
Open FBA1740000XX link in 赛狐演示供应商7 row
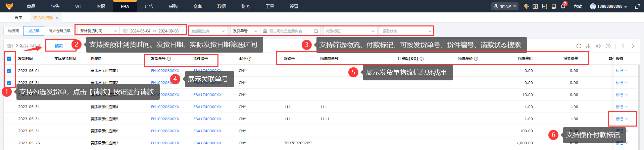[x=207, y=143]
